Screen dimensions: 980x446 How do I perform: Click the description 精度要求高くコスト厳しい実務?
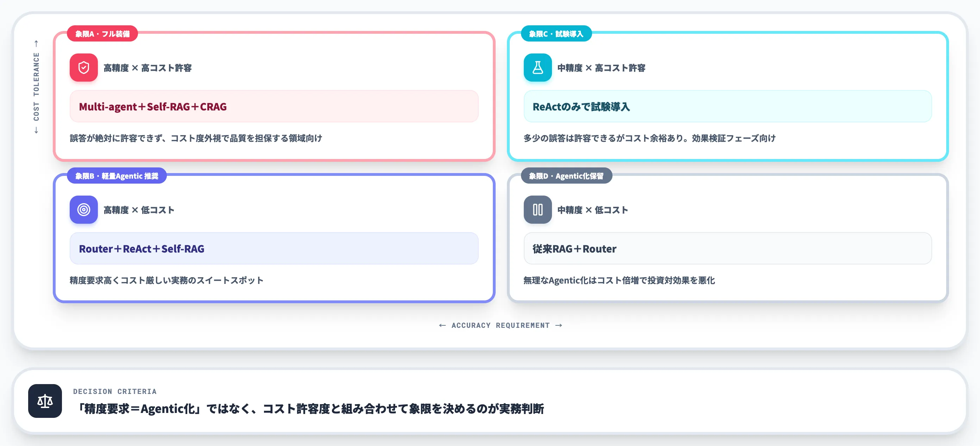[167, 281]
